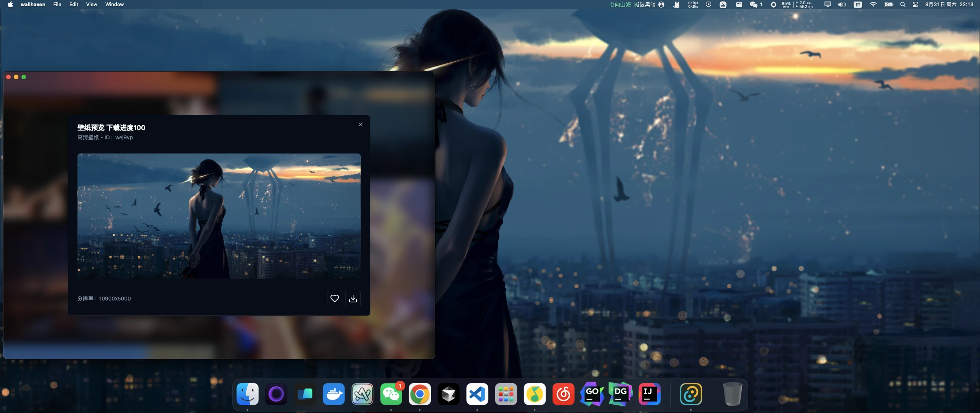Image resolution: width=980 pixels, height=413 pixels.
Task: Click the cat icon in the menu bar
Action: pyautogui.click(x=676, y=5)
